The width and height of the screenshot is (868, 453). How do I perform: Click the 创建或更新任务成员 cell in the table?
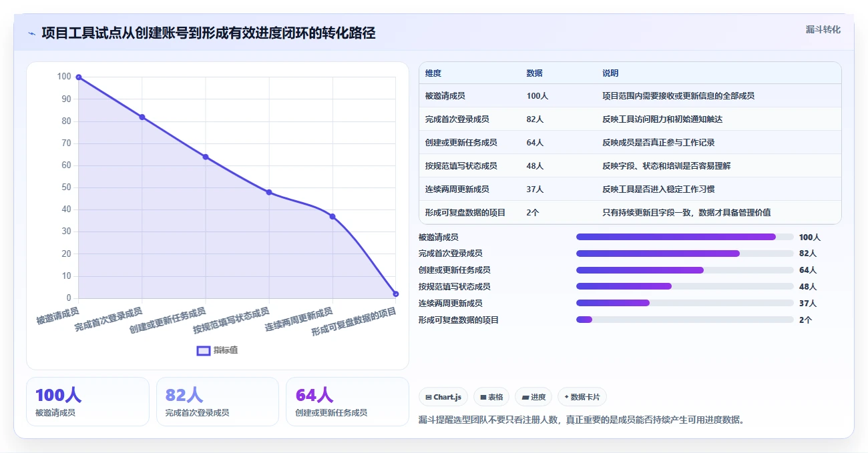[461, 143]
